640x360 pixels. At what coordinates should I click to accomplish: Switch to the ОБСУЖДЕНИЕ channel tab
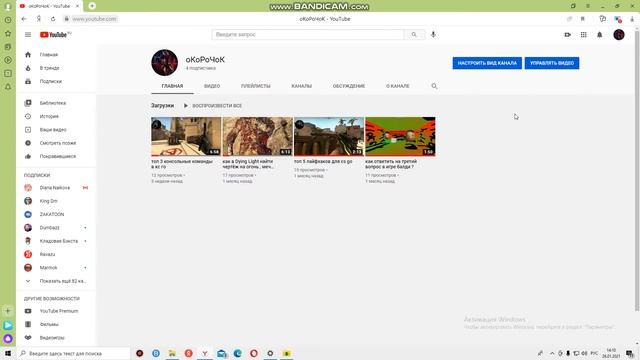tap(349, 86)
